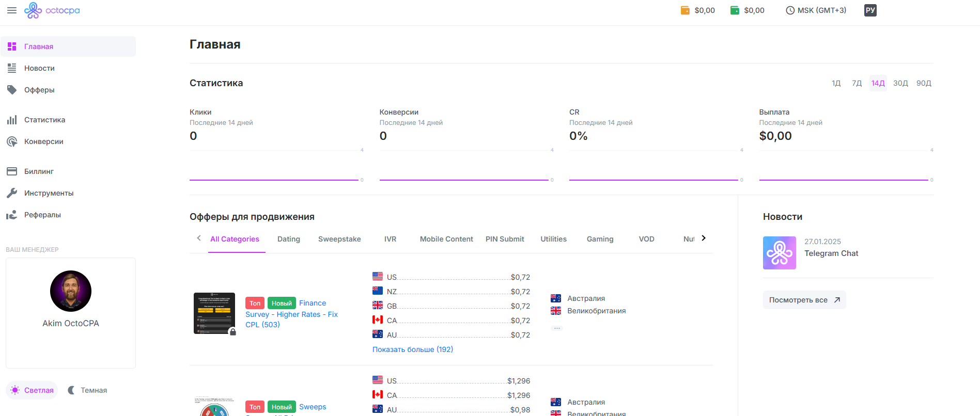The width and height of the screenshot is (980, 416).
Task: Open Survey - Higher Rates offer link
Action: (291, 319)
